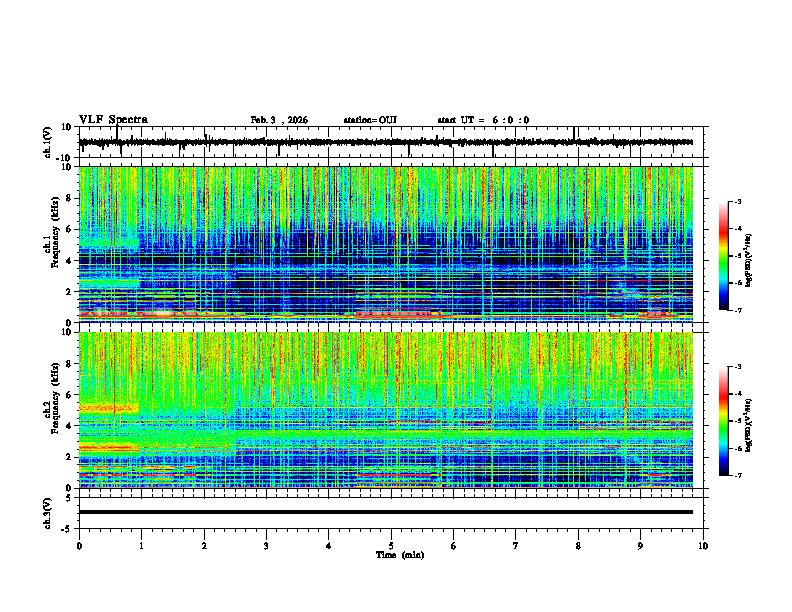The height and width of the screenshot is (612, 792).
Task: Click the "9" tick on the time axis
Action: [x=640, y=546]
